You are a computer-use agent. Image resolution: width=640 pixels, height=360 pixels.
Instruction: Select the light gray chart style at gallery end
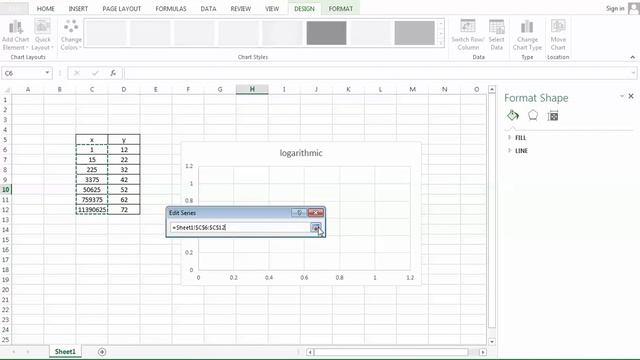pos(414,33)
